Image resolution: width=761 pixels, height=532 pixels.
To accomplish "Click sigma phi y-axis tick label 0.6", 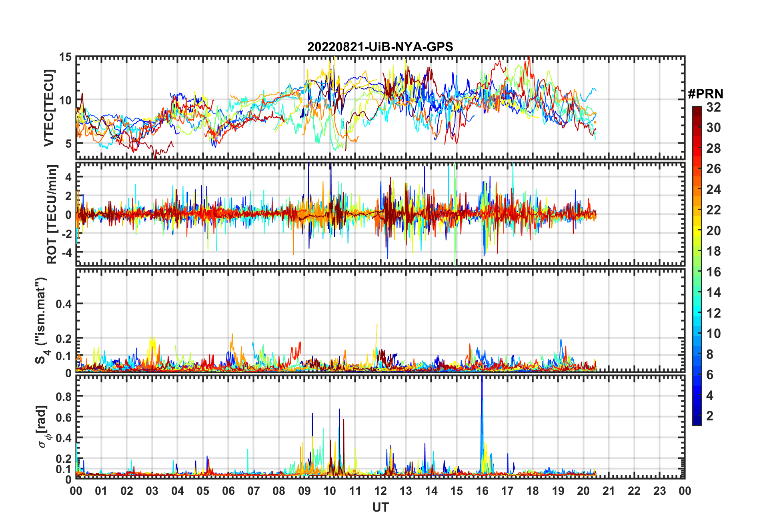I will click(64, 417).
